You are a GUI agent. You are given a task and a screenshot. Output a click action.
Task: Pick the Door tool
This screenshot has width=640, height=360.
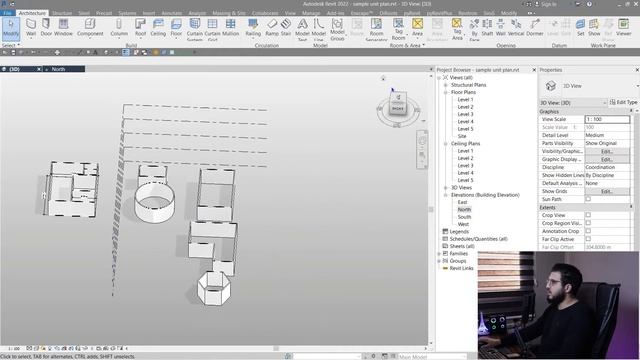[46, 28]
